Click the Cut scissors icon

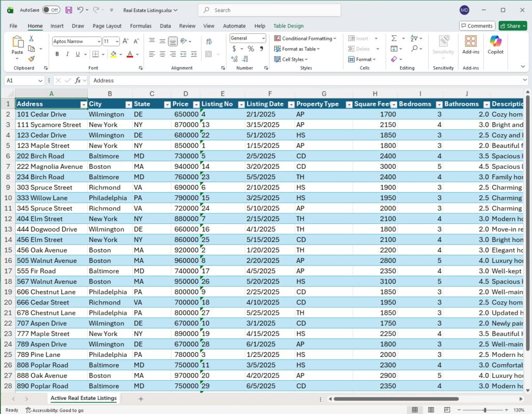click(x=31, y=38)
